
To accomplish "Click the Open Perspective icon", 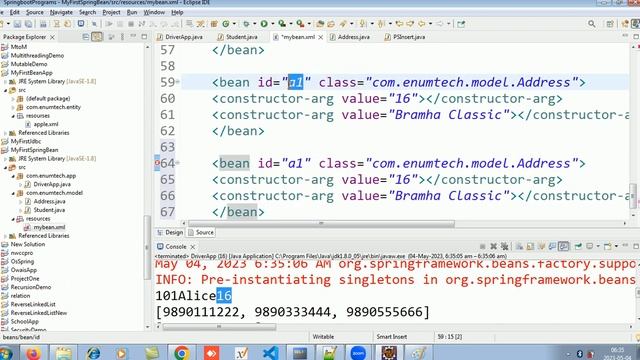I will 610,24.
